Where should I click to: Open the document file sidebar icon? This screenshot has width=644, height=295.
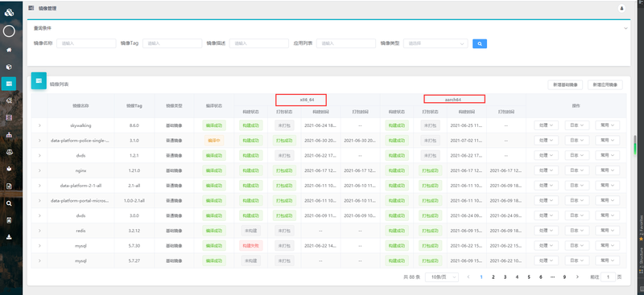pyautogui.click(x=9, y=186)
